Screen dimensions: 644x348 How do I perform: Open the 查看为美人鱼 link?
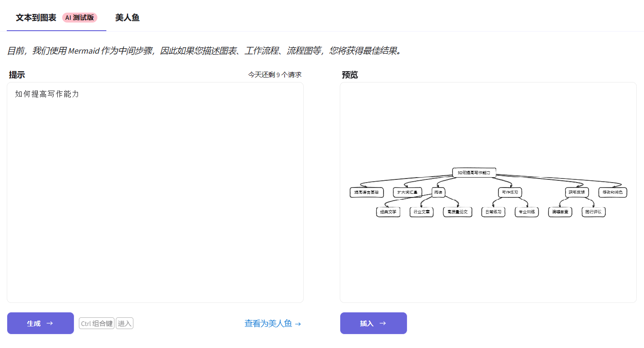pyautogui.click(x=272, y=323)
